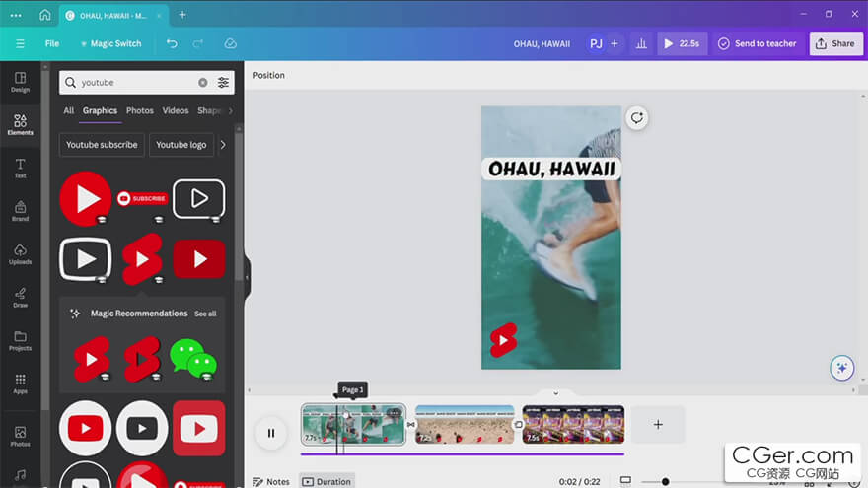Open the Projects panel
Image resolution: width=868 pixels, height=488 pixels.
pos(20,341)
